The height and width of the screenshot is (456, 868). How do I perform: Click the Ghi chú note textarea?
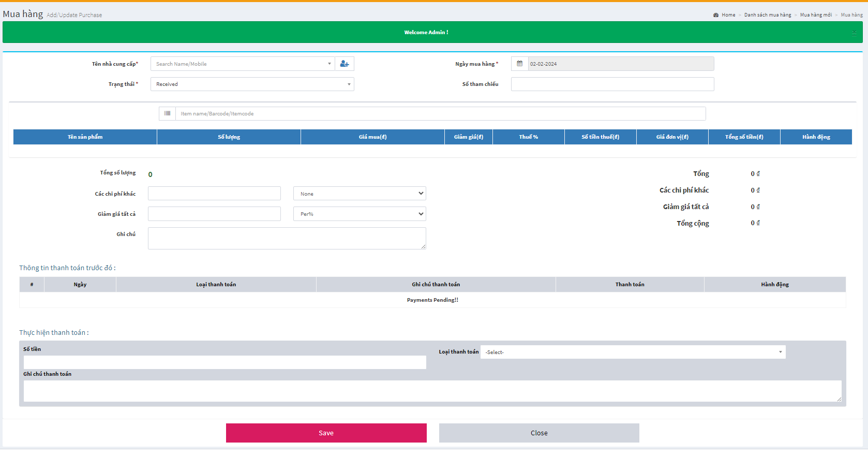point(287,238)
